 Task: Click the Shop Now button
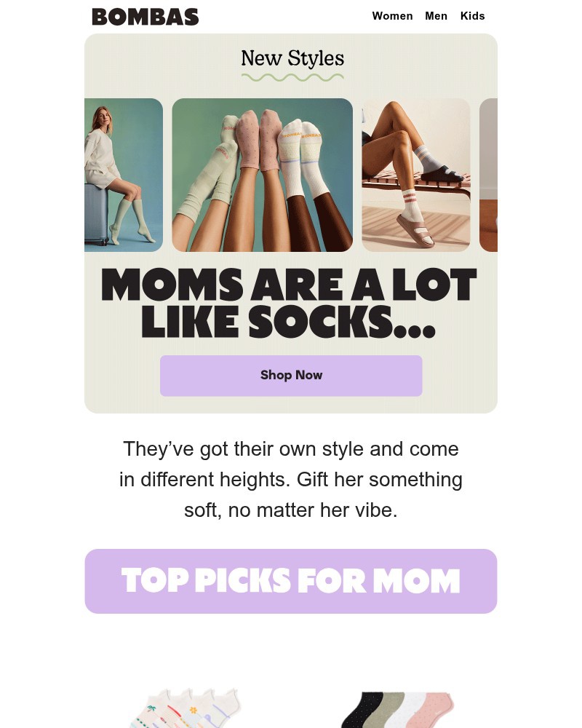pos(291,375)
